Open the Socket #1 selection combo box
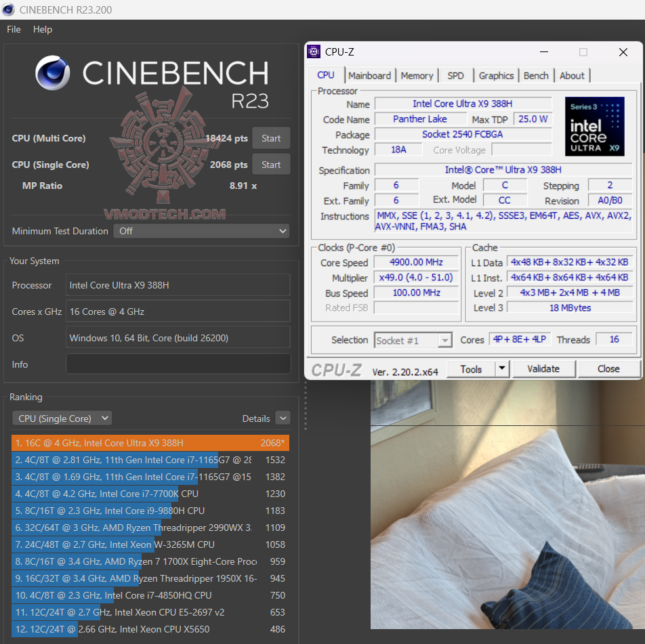Image resolution: width=645 pixels, height=644 pixels. [x=413, y=340]
